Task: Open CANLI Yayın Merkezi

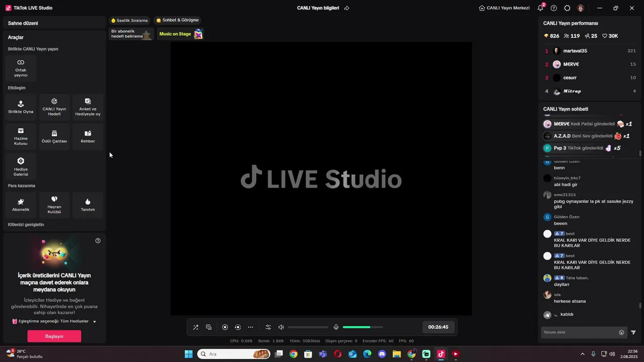Action: [504, 8]
